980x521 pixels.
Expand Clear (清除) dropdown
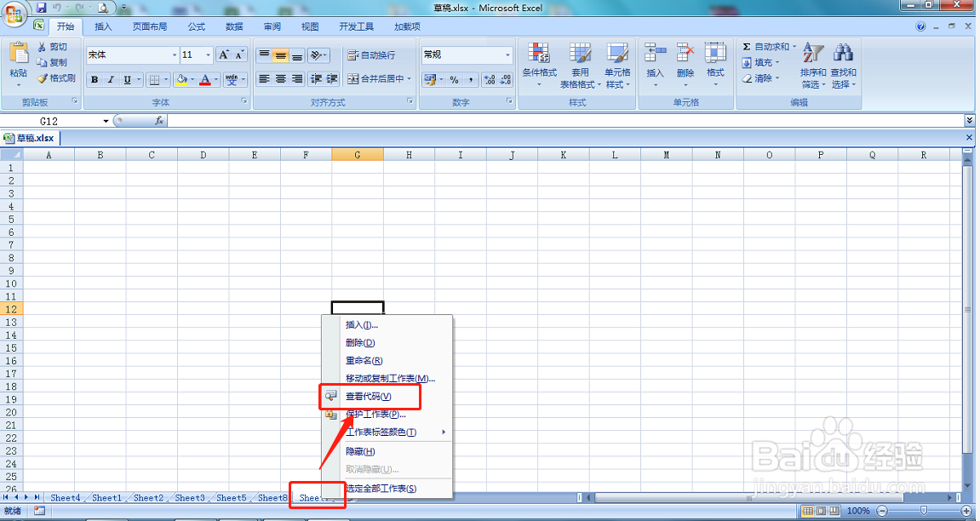coord(777,78)
